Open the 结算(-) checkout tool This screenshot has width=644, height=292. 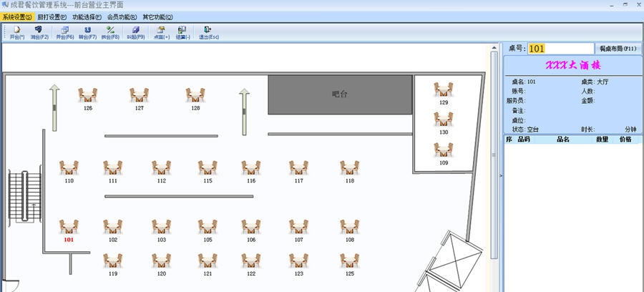click(x=182, y=32)
